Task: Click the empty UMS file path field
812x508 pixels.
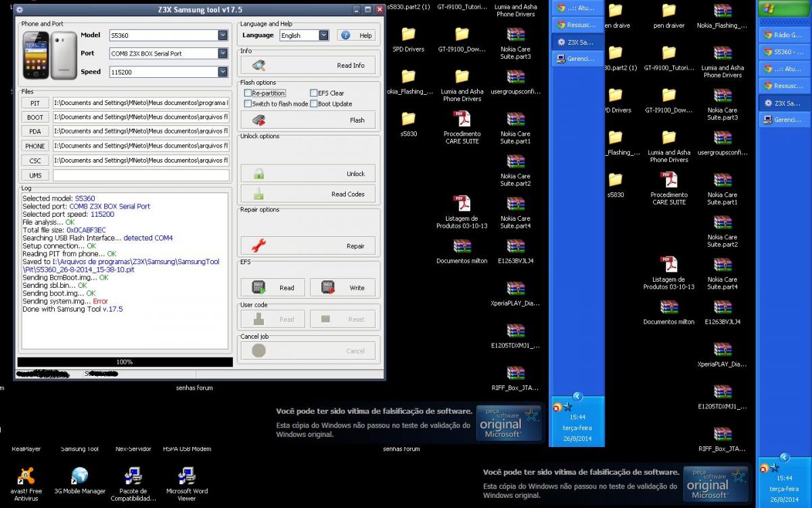Action: coord(141,175)
